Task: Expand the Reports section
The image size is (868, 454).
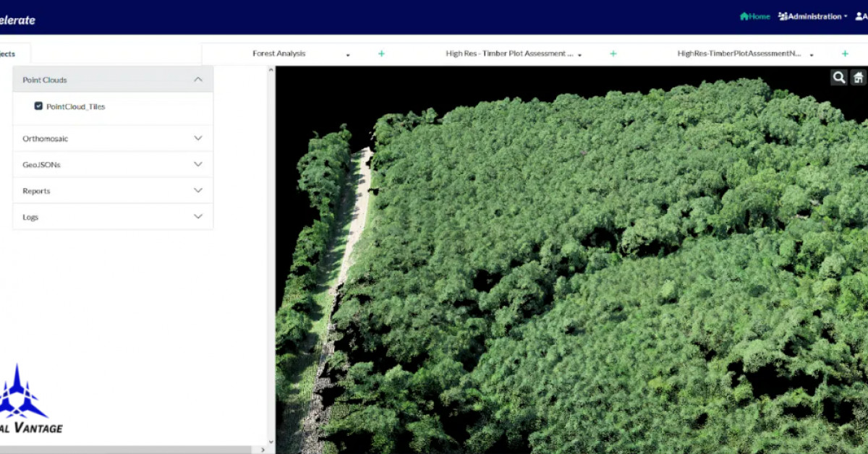Action: 197,190
